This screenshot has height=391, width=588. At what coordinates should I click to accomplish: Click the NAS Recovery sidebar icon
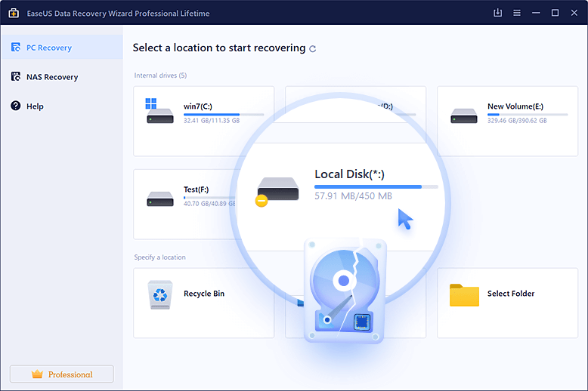click(x=16, y=77)
